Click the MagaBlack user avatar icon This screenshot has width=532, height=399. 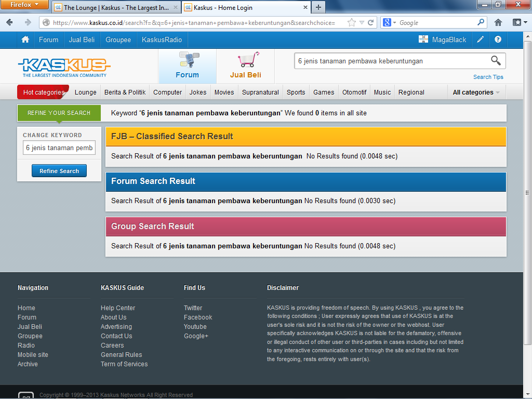423,39
